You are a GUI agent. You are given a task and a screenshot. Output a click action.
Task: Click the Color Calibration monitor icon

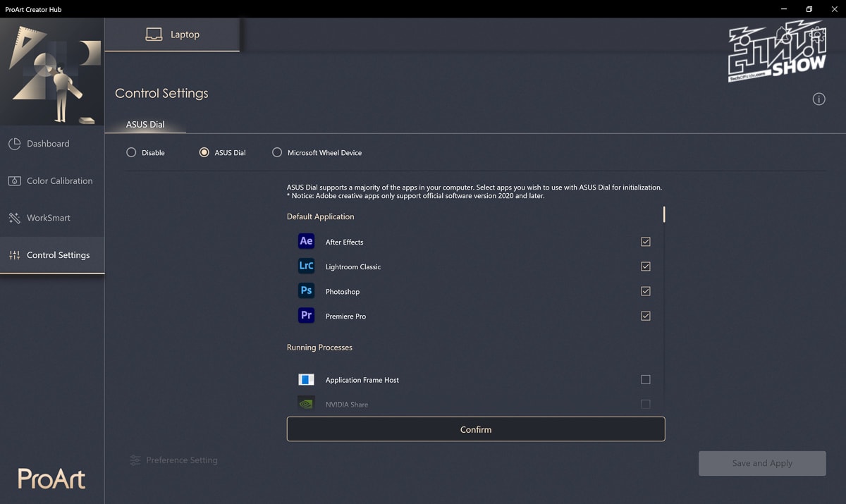coord(14,181)
